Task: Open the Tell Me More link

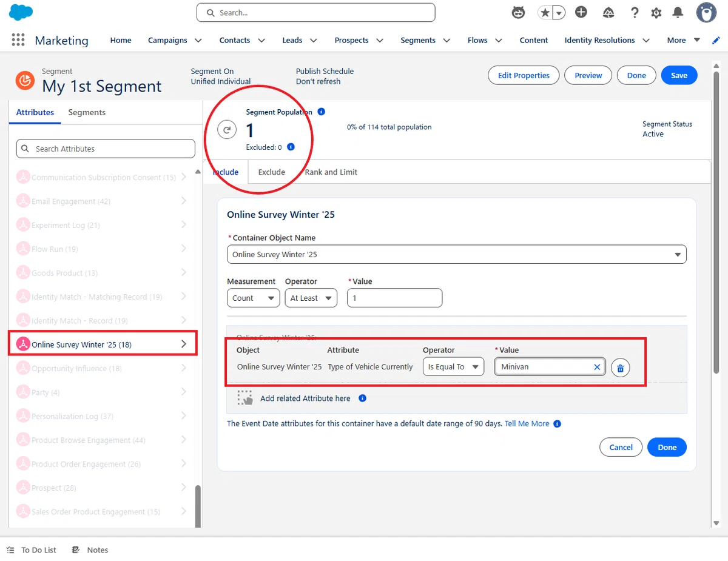Action: coord(527,424)
